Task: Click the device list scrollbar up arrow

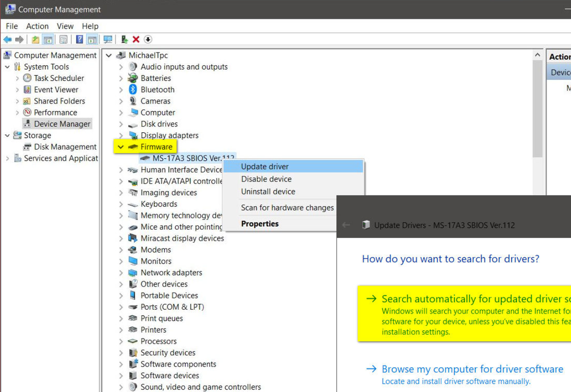Action: tap(538, 55)
